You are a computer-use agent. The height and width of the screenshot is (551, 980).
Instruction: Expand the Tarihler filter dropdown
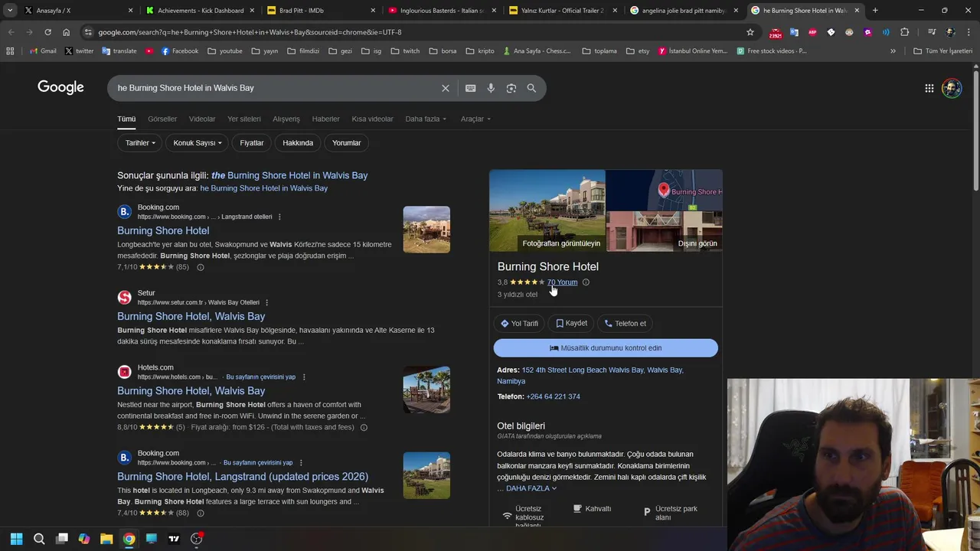click(140, 143)
